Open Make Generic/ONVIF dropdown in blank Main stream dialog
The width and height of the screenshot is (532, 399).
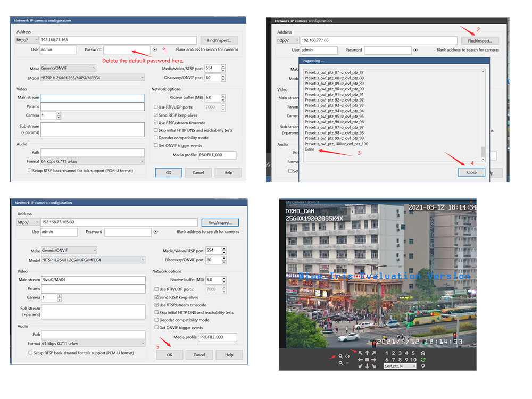point(68,68)
